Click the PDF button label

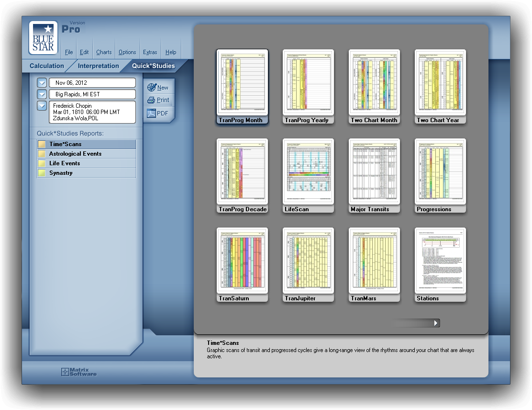(163, 113)
